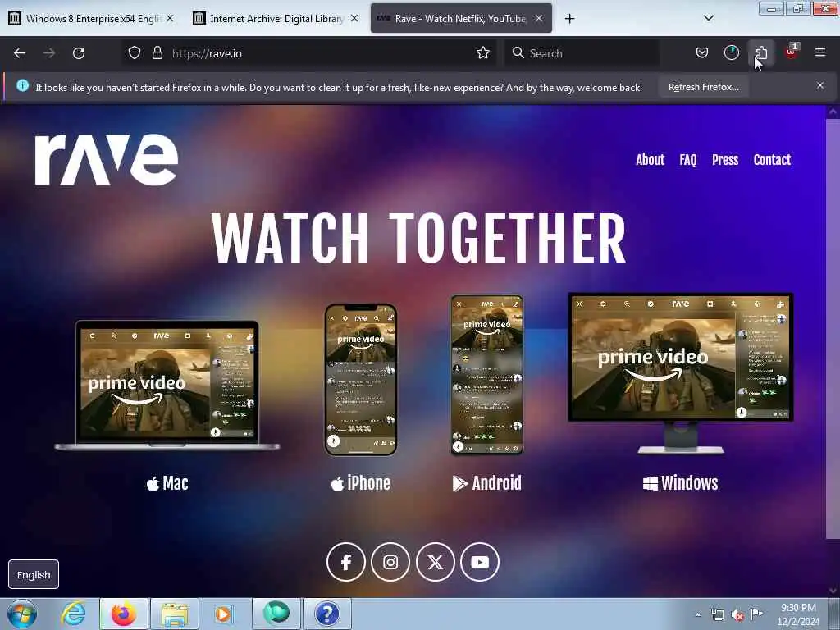Viewport: 840px width, 630px height.
Task: Switch to Internet Archive tab
Action: tap(276, 18)
